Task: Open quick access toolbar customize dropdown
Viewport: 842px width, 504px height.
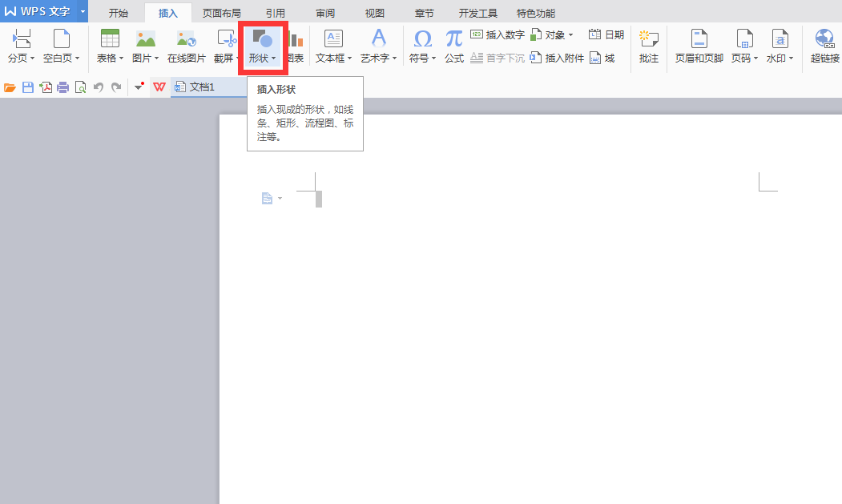Action: 139,87
